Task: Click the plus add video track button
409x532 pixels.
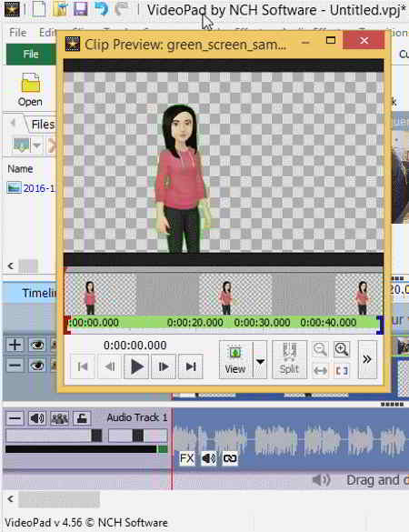Action: (x=15, y=346)
